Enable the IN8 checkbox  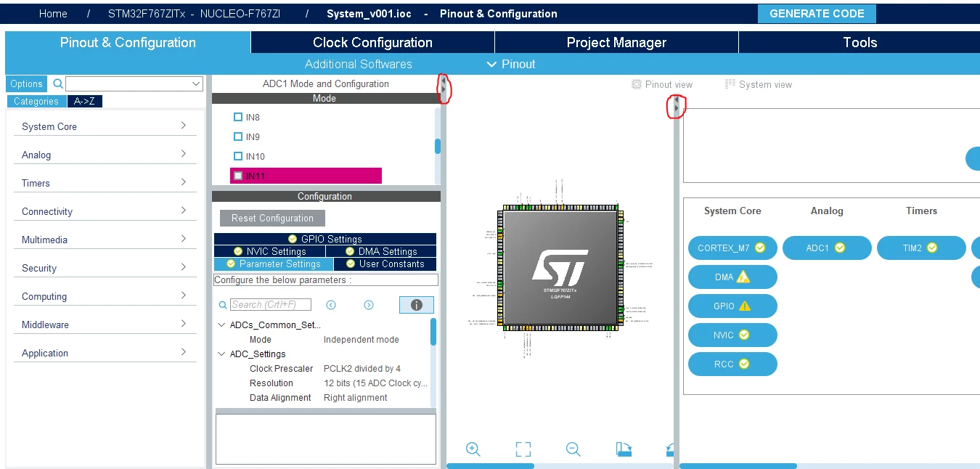pos(238,117)
